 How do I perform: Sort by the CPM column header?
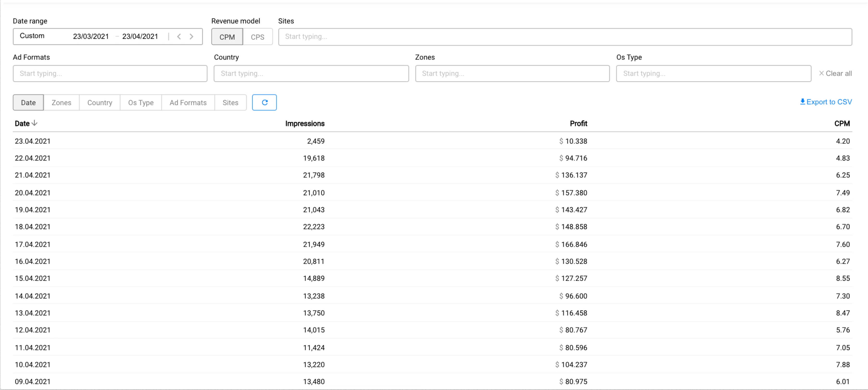click(842, 123)
